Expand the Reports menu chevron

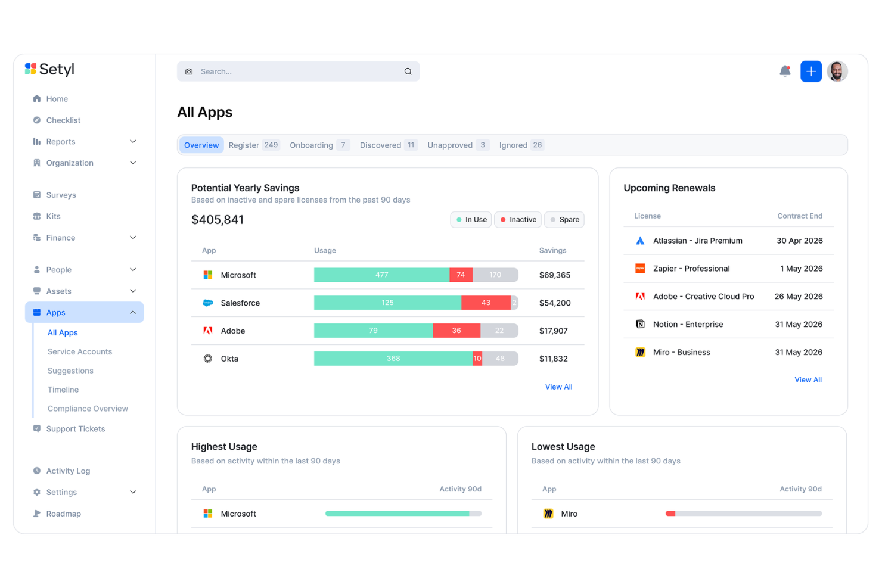(x=133, y=142)
